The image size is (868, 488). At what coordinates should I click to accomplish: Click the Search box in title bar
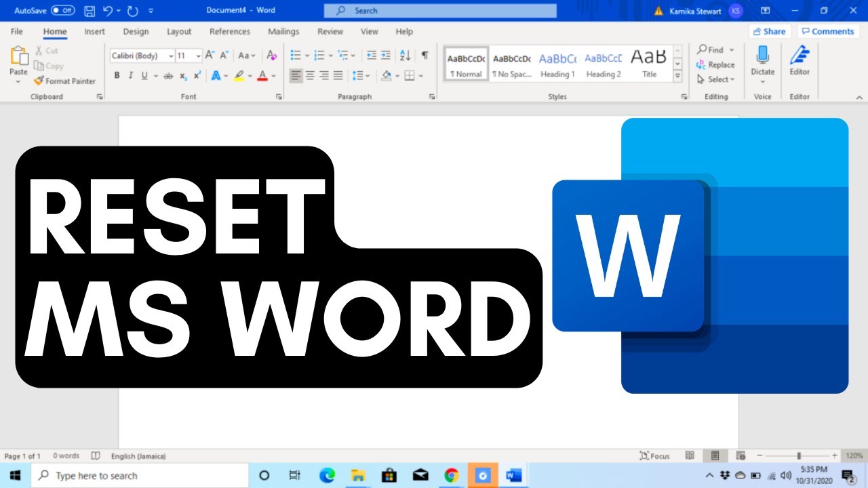pyautogui.click(x=440, y=11)
